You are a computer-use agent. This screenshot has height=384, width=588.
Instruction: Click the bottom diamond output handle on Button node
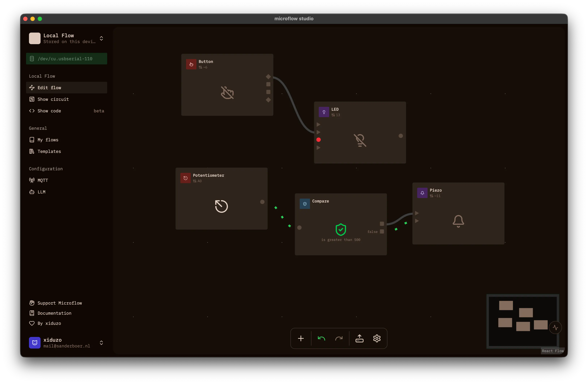(268, 100)
